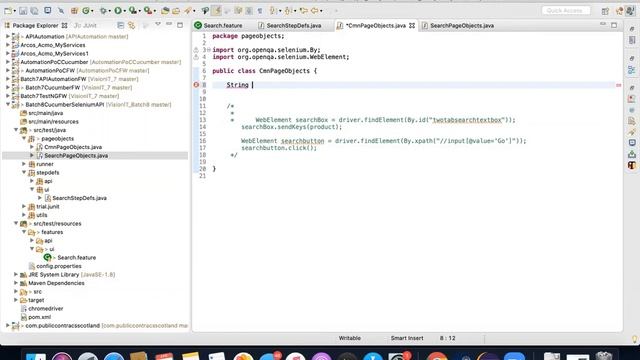
Task: Open dropdown arrow next to Run button
Action: coord(124,11)
